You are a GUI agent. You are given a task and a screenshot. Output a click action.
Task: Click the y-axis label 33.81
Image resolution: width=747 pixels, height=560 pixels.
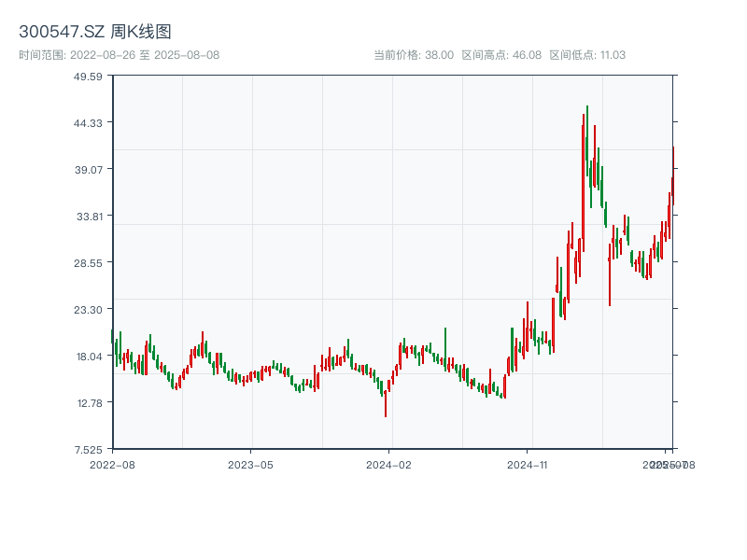coord(90,217)
